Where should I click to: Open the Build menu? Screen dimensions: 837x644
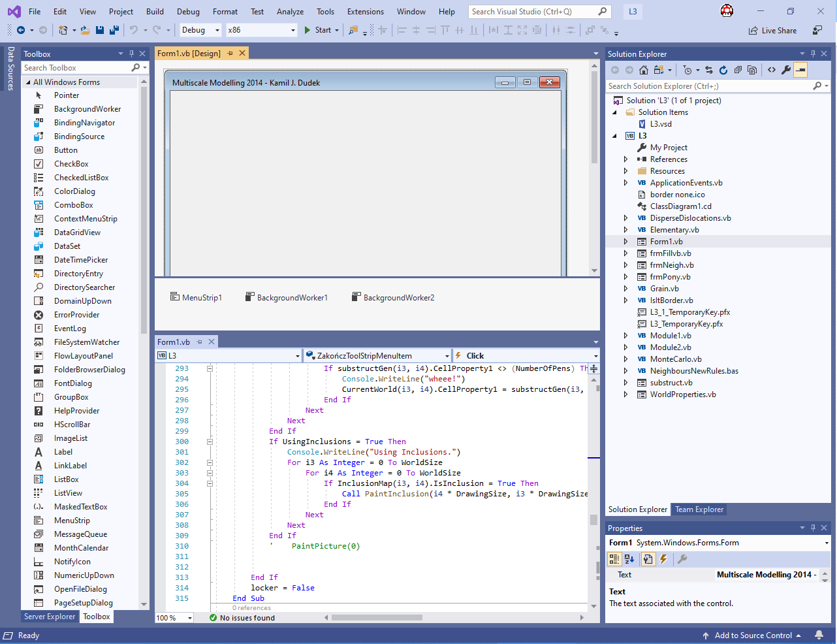coord(155,12)
